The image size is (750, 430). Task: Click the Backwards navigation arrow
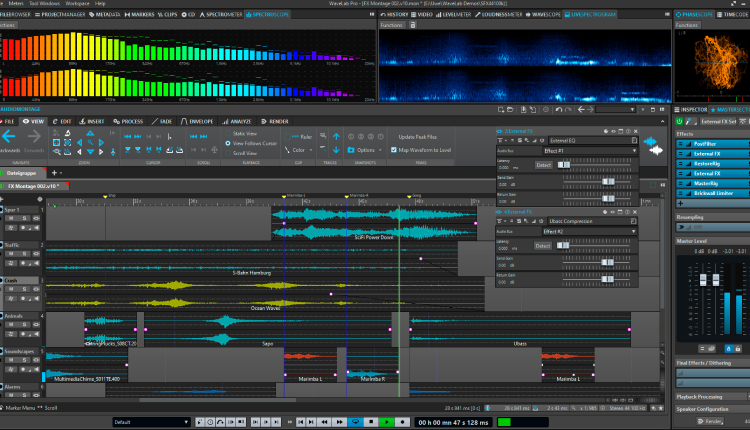(x=9, y=137)
